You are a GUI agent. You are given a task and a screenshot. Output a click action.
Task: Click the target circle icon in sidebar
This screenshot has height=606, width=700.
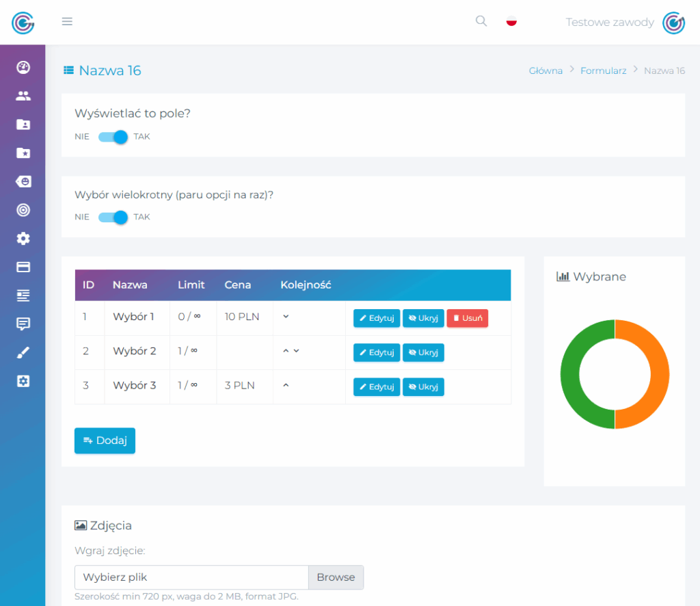pyautogui.click(x=23, y=210)
